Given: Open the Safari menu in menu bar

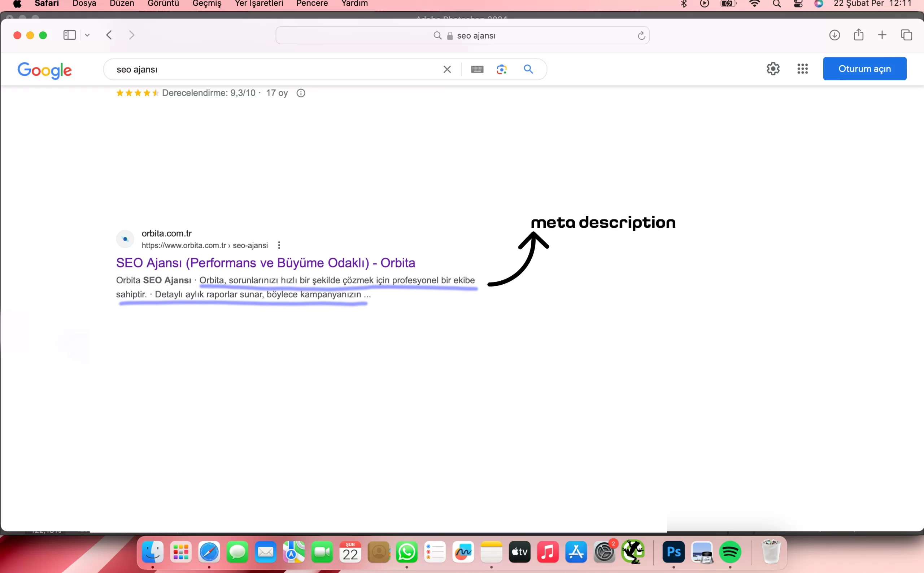Looking at the screenshot, I should (x=47, y=3).
